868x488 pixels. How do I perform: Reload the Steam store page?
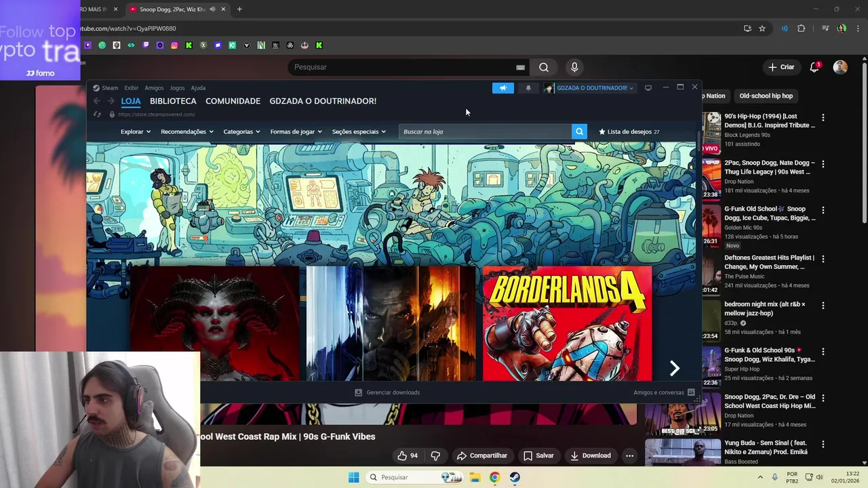97,115
